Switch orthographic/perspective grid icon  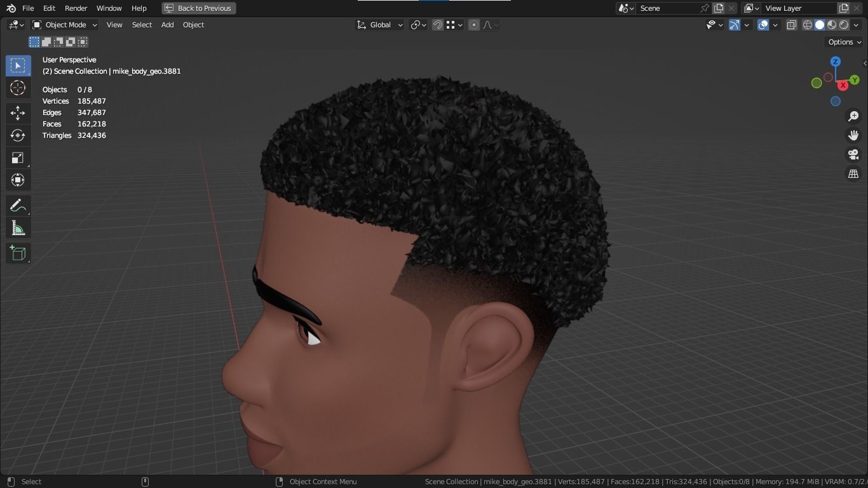pyautogui.click(x=853, y=173)
